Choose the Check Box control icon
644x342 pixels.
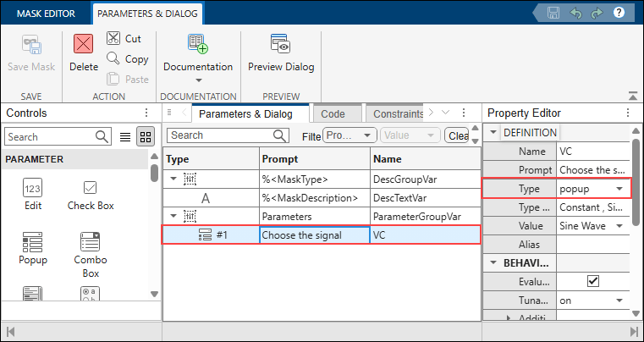tap(90, 187)
